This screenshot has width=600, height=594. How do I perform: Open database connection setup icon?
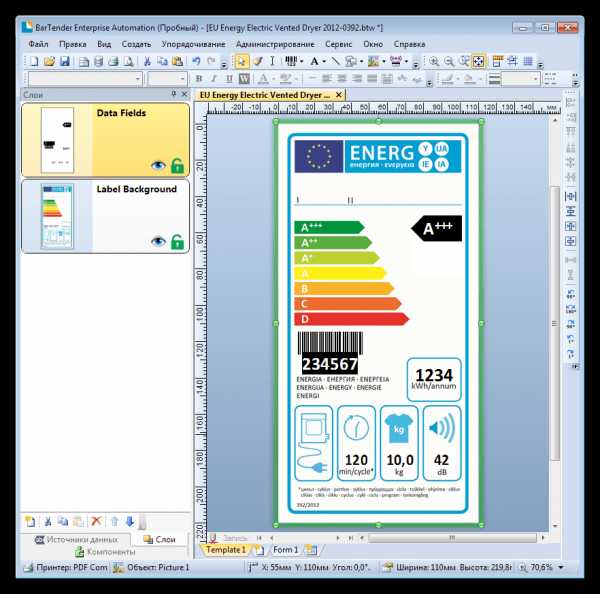[98, 61]
